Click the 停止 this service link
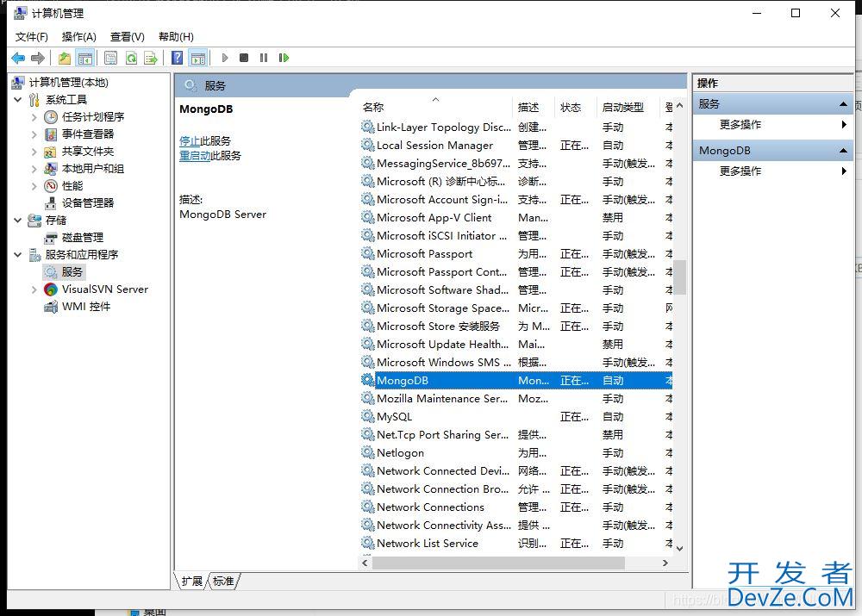Screen dimensions: 862x616 pyautogui.click(x=190, y=141)
